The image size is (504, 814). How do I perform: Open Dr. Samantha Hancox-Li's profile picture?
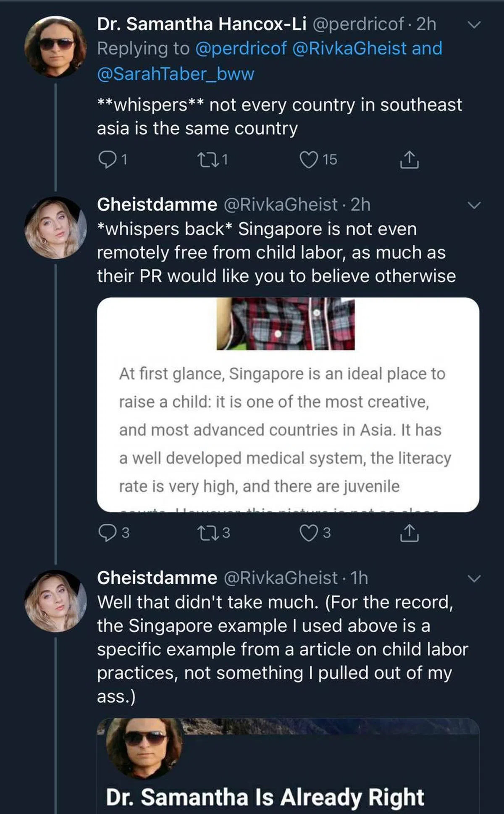click(55, 46)
